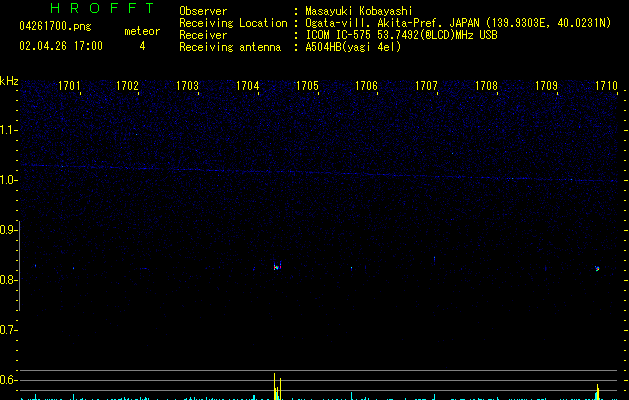Click the 1706 time marker
Viewport: 629px width, 400px height.
pyautogui.click(x=366, y=86)
